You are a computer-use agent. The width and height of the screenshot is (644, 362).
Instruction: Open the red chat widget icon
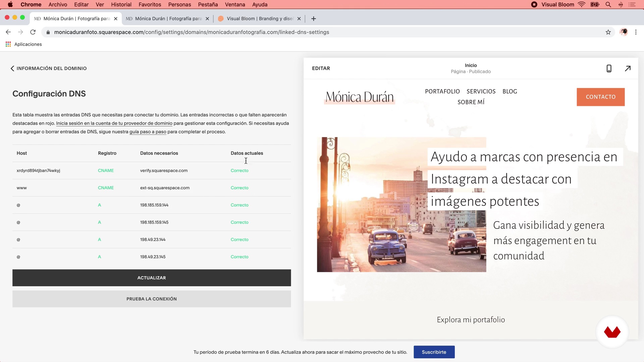pyautogui.click(x=612, y=332)
